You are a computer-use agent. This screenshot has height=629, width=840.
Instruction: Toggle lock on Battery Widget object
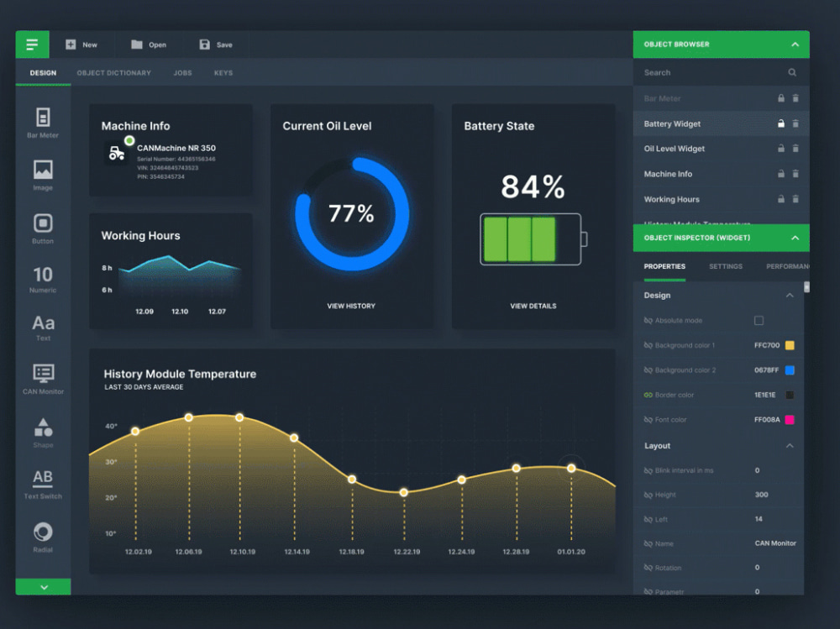pyautogui.click(x=781, y=123)
